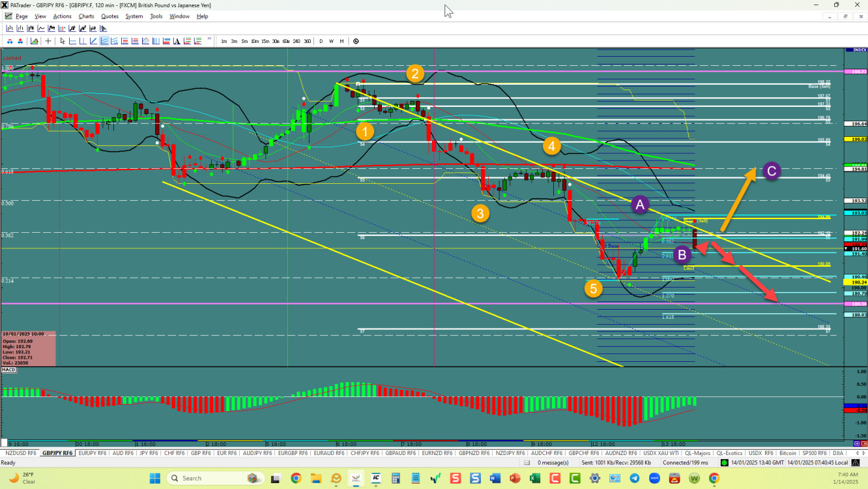Switch to the NZDUSD RF6 tab
Viewport: 868px width, 489px height.
[20, 452]
